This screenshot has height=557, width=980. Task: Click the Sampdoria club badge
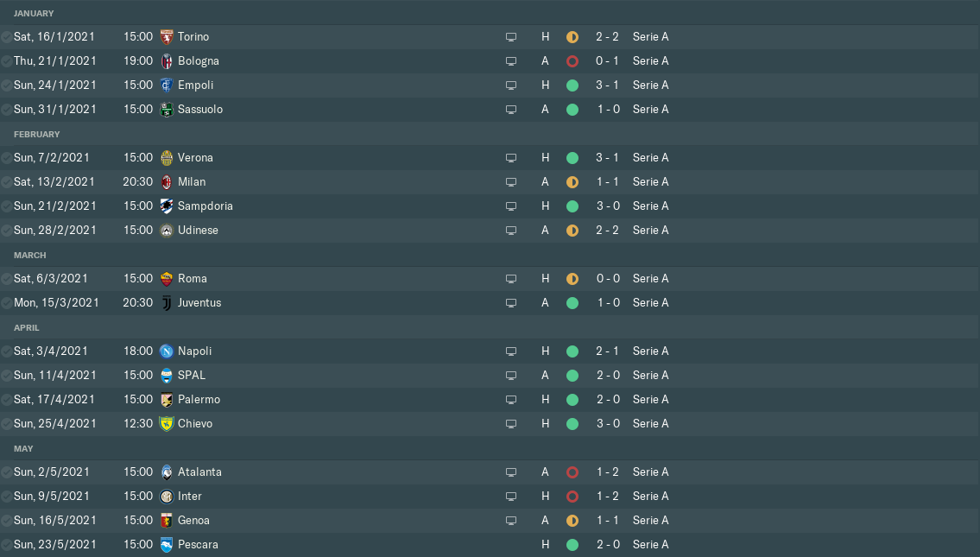tap(167, 206)
